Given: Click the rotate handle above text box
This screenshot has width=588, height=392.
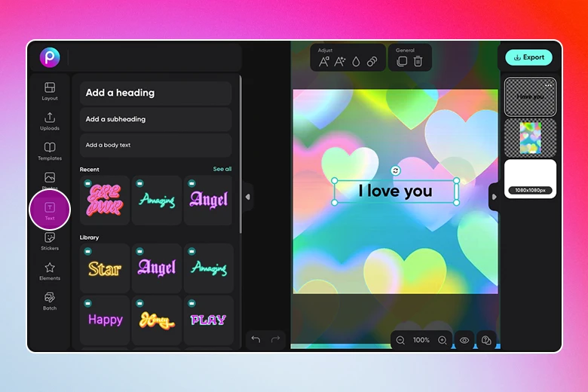Looking at the screenshot, I should [x=395, y=170].
